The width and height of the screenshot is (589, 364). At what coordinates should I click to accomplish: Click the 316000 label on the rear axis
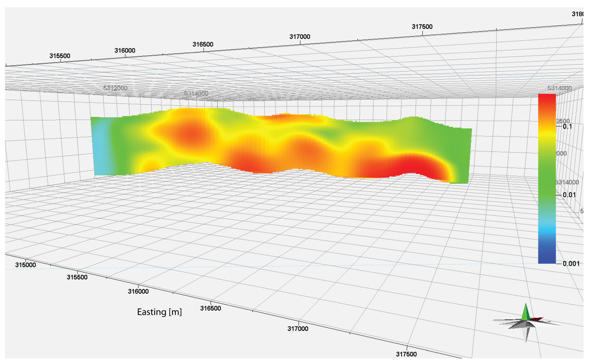coord(125,50)
